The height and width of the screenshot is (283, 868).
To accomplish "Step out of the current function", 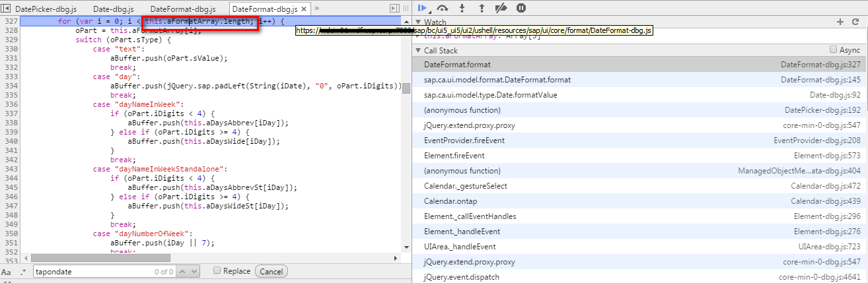I will 482,8.
